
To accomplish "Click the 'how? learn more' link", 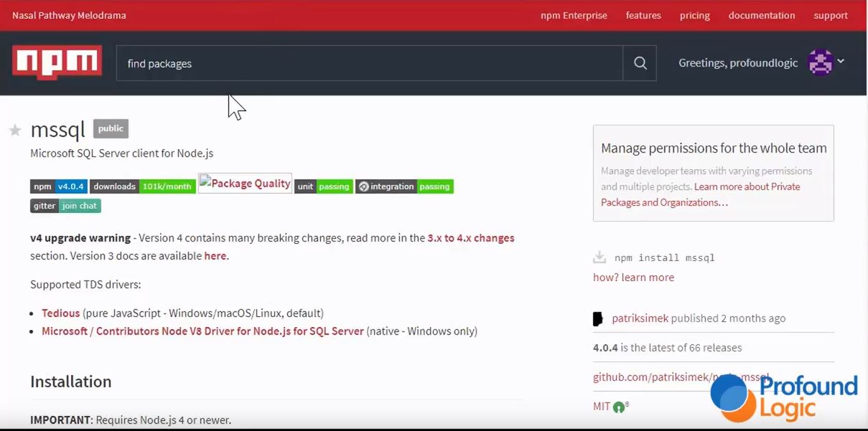I will (633, 277).
